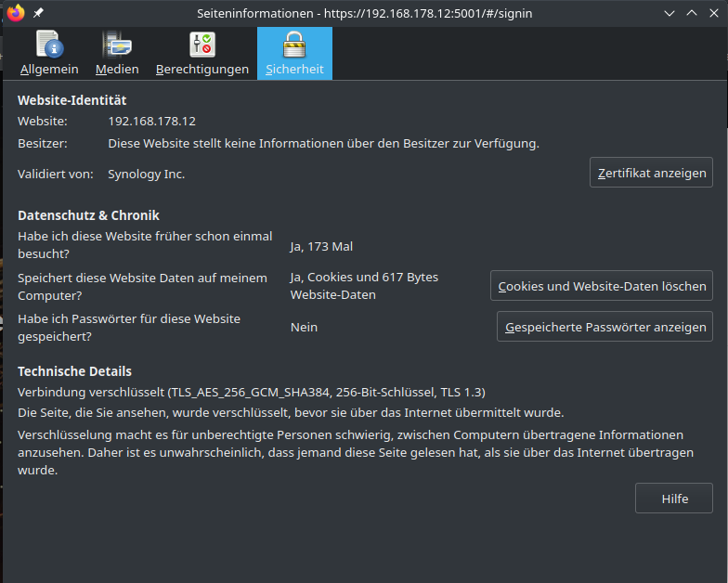Viewport: 728px width, 583px height.
Task: Click the Zertifikat anzeigen button
Action: (651, 174)
